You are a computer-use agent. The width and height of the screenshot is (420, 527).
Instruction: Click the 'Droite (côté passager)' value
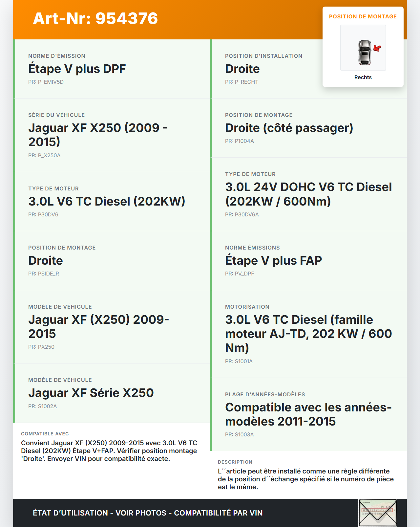pos(289,128)
